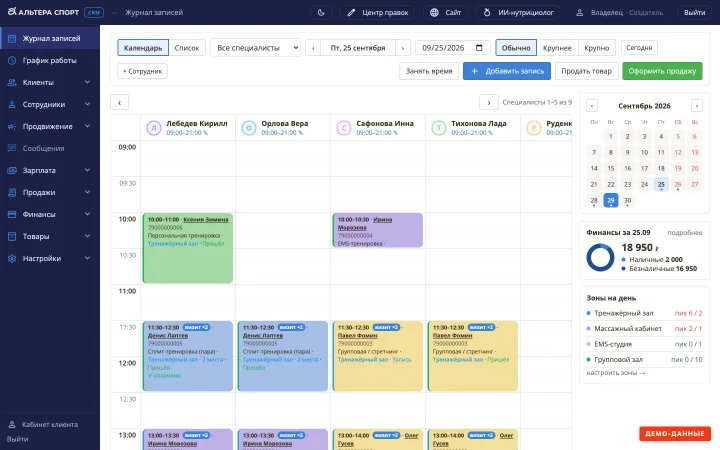Click Тренажёрный зал zone row
This screenshot has width=720, height=450.
coord(644,313)
